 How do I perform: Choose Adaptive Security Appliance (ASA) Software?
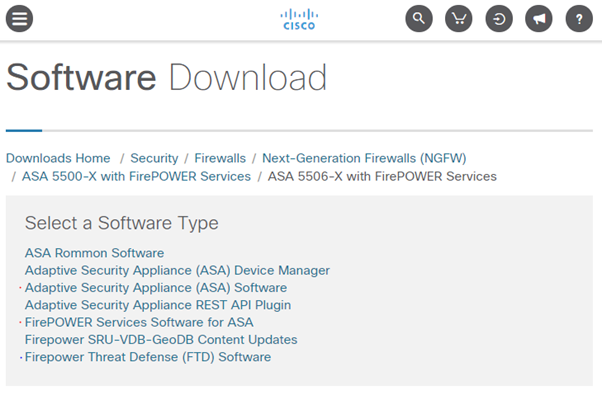[x=155, y=287]
